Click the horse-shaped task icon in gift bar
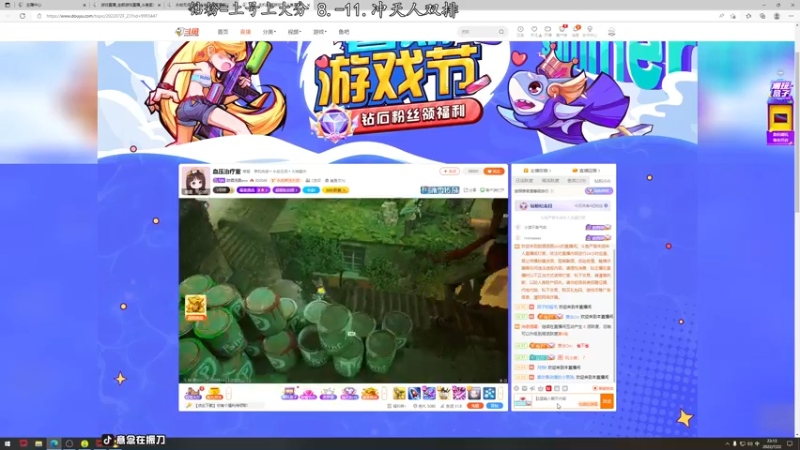 [193, 393]
